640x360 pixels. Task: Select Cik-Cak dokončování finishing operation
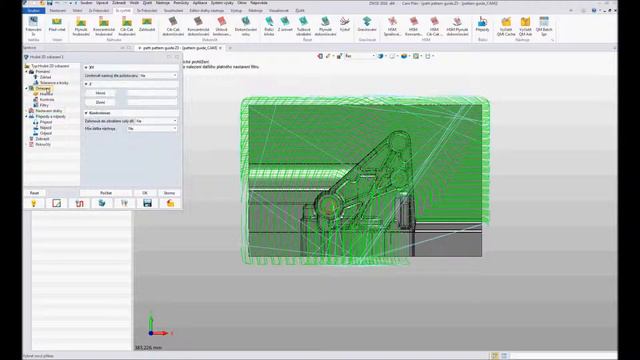pos(173,27)
